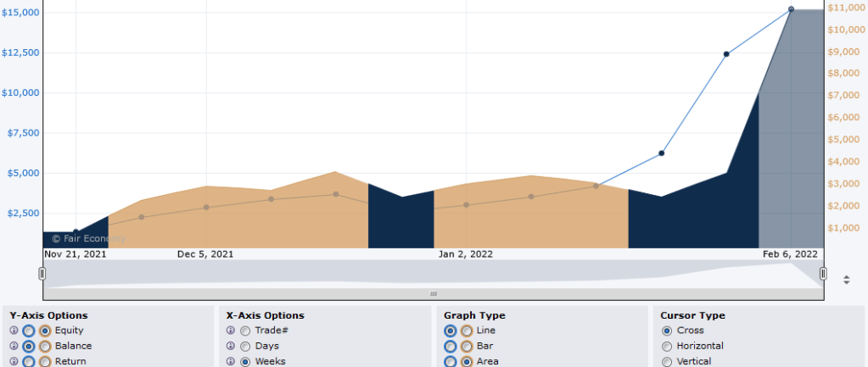The width and height of the screenshot is (868, 367).
Task: Select the orange Line graph type option
Action: [466, 331]
